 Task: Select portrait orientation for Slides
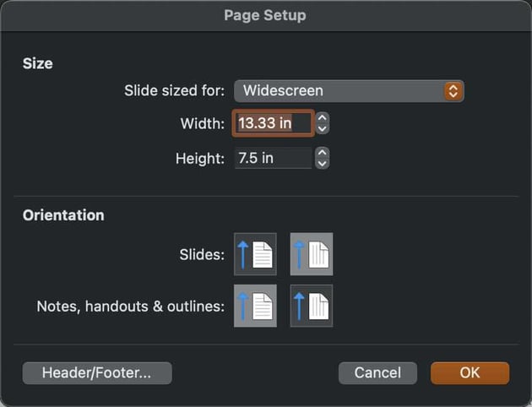(255, 254)
